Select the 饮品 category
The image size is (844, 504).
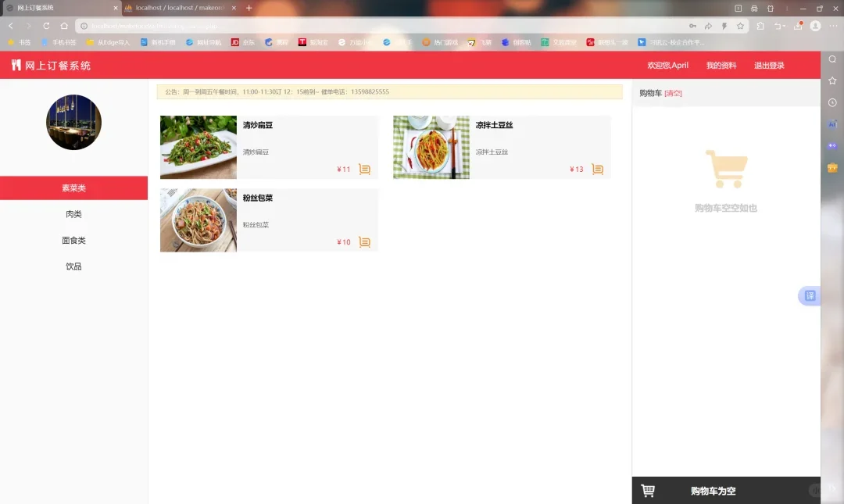73,266
